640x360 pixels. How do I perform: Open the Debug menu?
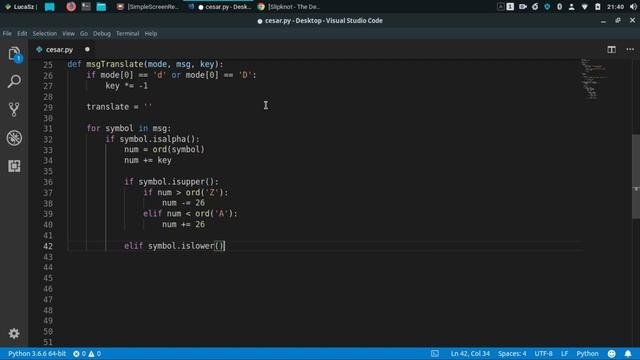[x=102, y=33]
